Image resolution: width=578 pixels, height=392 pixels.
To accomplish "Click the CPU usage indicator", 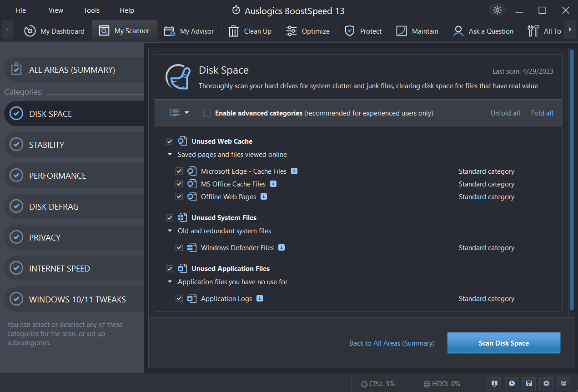I will 378,384.
